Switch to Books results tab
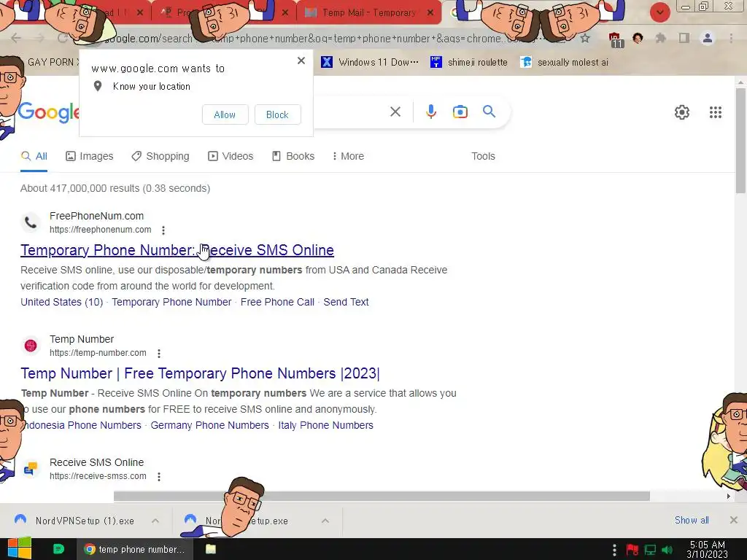747x560 pixels. pyautogui.click(x=293, y=156)
